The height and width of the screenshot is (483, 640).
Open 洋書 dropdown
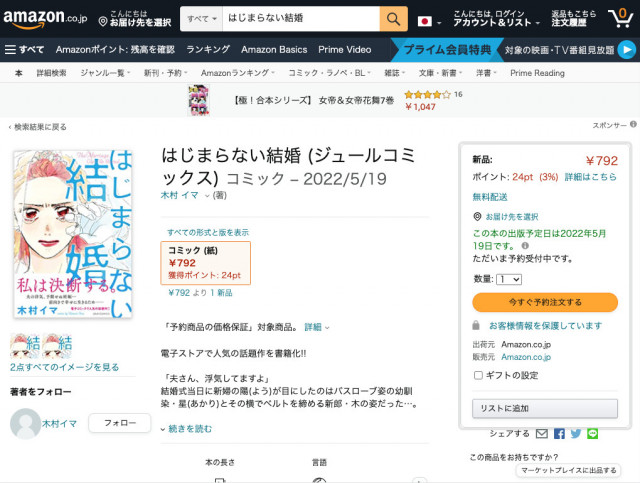pos(486,73)
